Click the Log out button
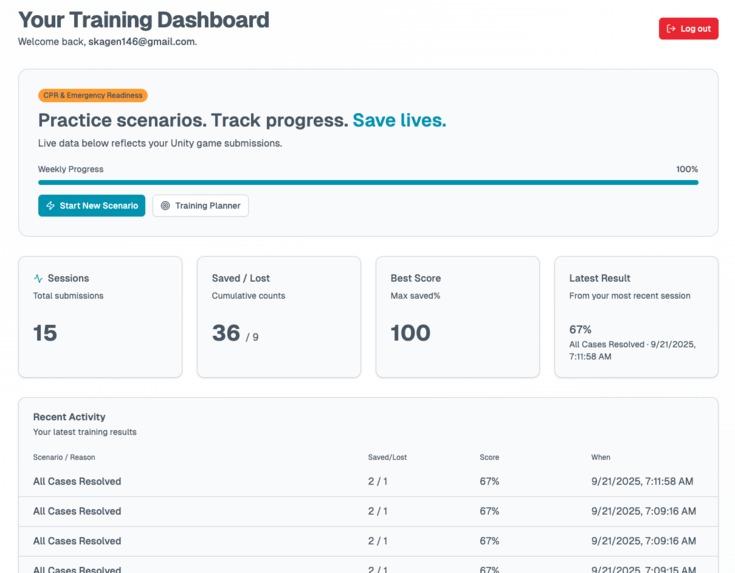The height and width of the screenshot is (573, 735). 688,29
